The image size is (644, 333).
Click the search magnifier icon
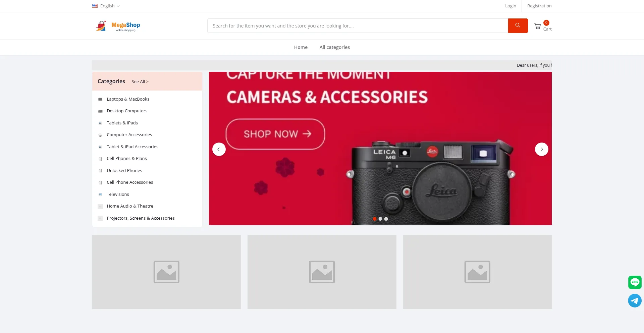[518, 25]
